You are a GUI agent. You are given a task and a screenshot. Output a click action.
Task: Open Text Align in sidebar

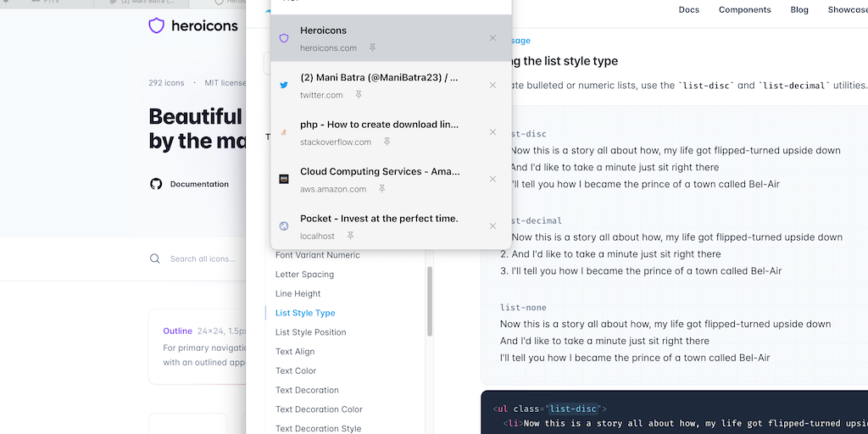pos(295,352)
